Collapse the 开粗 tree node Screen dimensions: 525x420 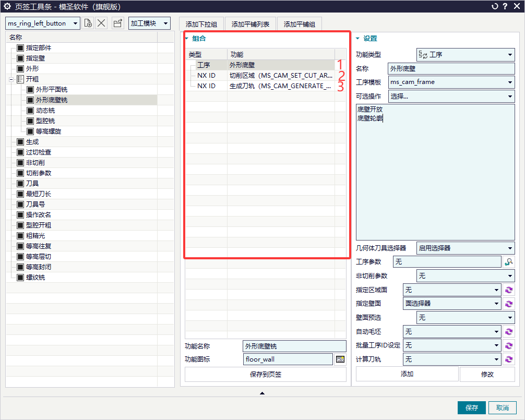tap(11, 79)
